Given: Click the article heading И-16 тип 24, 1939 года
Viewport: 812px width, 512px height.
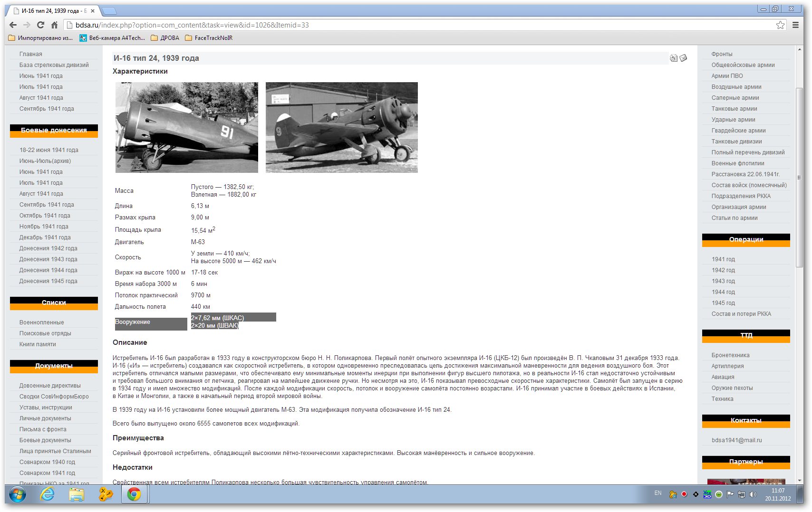Looking at the screenshot, I should click(156, 58).
